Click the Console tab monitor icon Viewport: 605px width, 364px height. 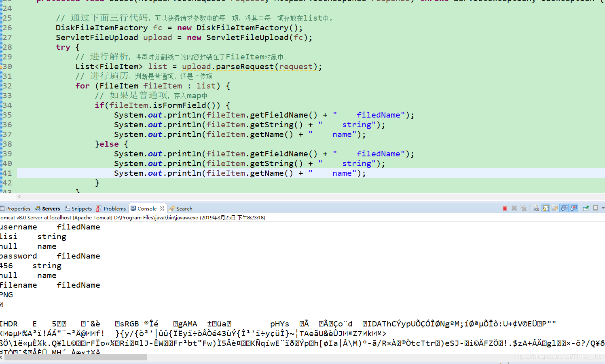[133, 208]
